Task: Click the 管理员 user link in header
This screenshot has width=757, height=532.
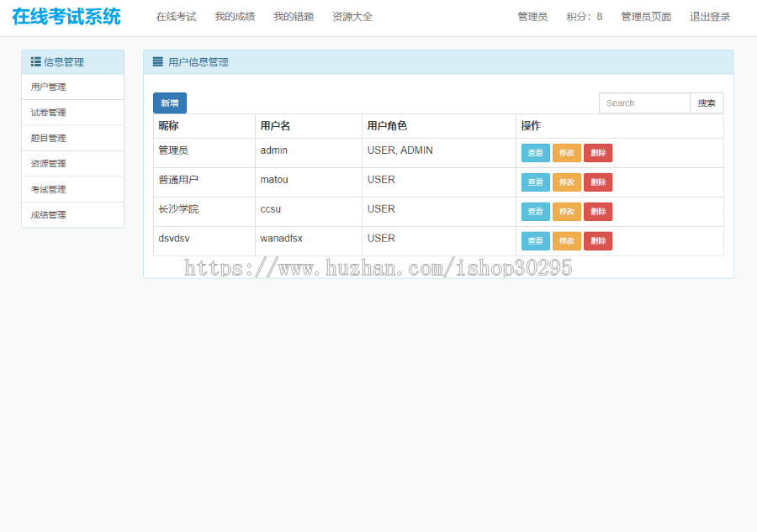Action: [532, 17]
